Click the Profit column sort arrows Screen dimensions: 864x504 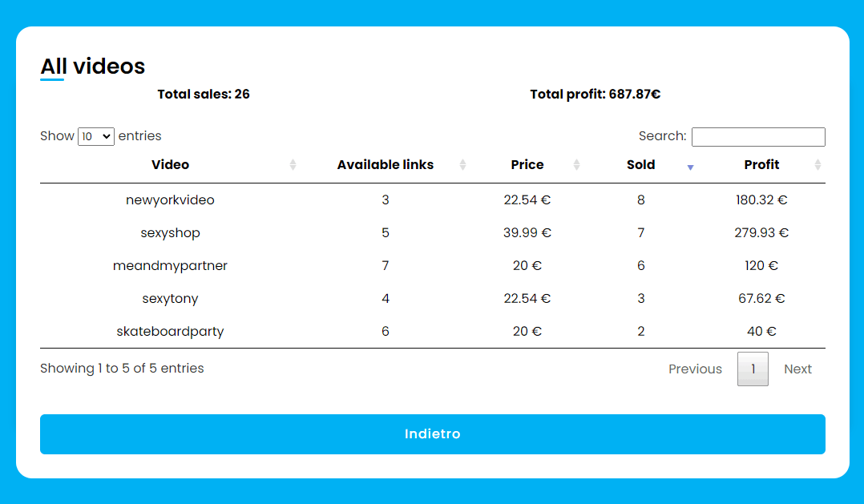click(x=818, y=165)
